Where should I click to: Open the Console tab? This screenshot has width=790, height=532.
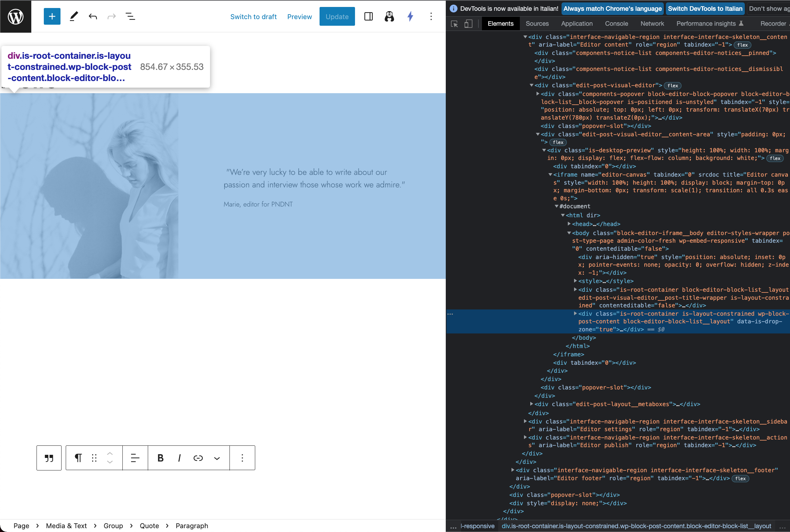pyautogui.click(x=616, y=24)
